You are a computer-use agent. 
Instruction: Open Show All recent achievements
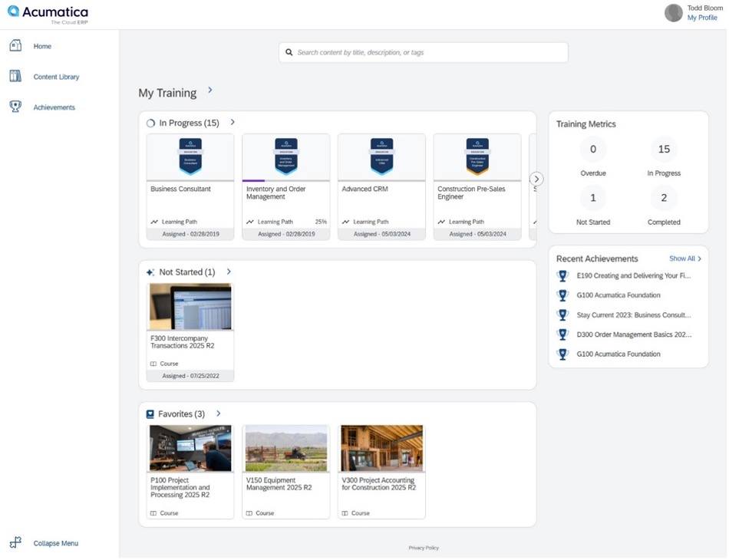683,259
